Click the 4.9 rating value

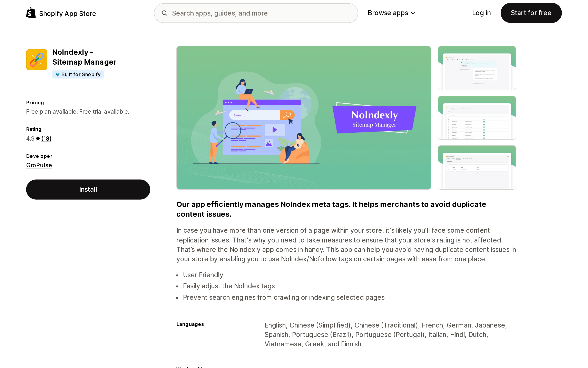pos(30,138)
